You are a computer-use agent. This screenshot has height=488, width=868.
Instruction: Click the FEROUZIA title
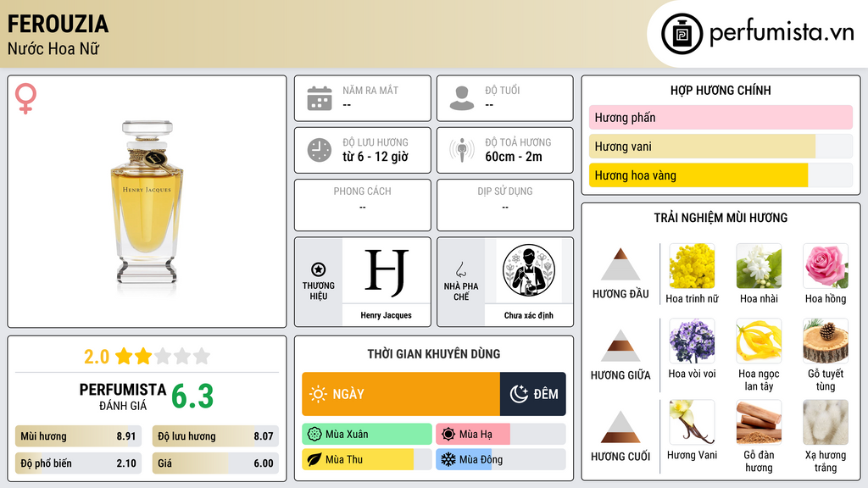click(58, 24)
